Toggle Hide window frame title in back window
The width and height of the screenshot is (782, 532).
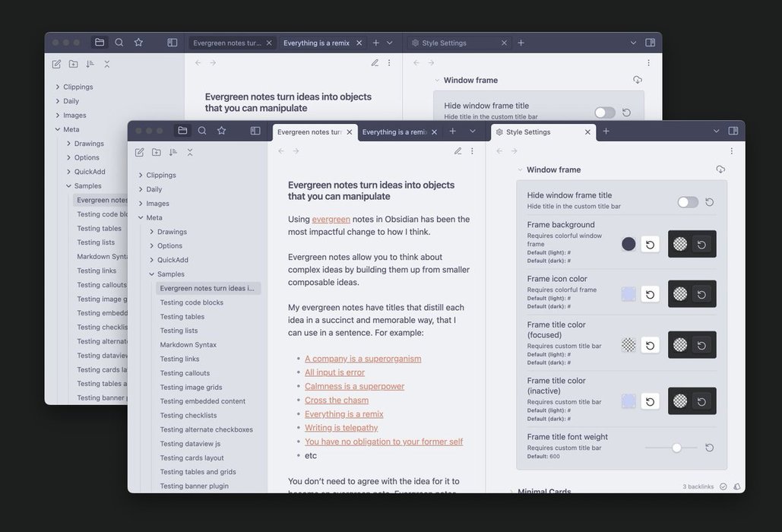click(x=605, y=112)
